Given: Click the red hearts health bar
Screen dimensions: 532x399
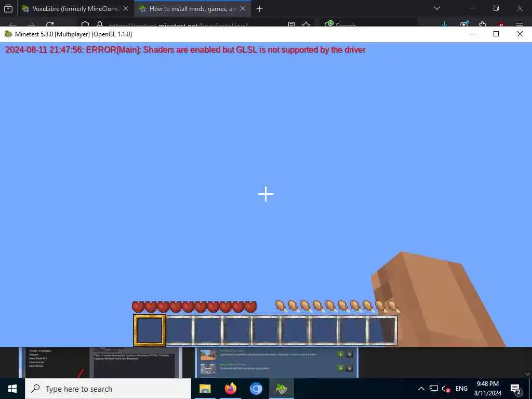Looking at the screenshot, I should pyautogui.click(x=194, y=307).
